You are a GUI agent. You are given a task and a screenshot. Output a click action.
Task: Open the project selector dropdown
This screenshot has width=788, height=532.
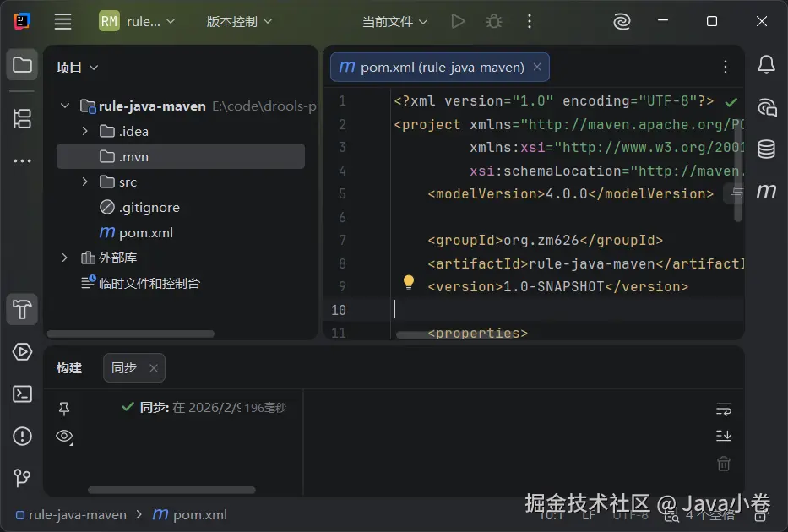(x=137, y=22)
